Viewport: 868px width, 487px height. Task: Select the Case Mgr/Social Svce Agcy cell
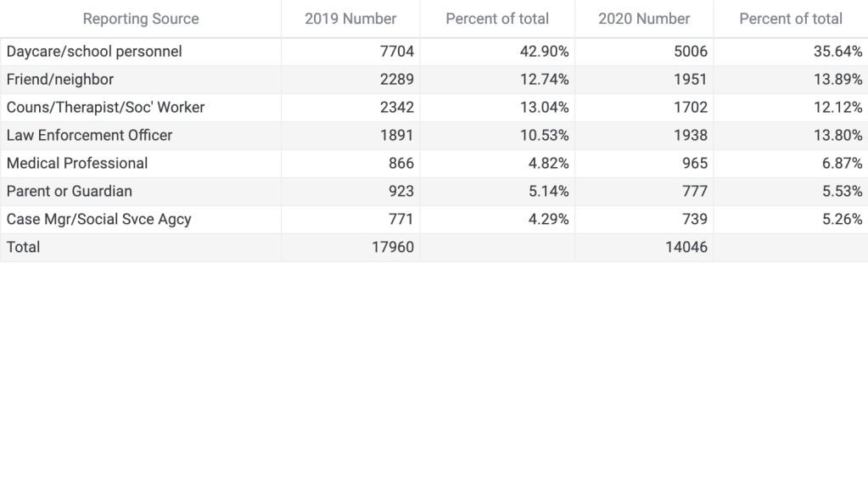tap(99, 220)
